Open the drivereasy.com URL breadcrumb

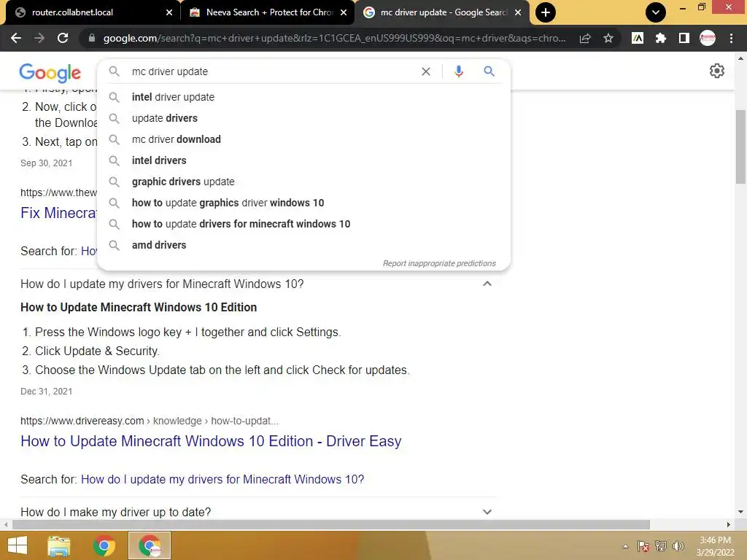pyautogui.click(x=150, y=421)
